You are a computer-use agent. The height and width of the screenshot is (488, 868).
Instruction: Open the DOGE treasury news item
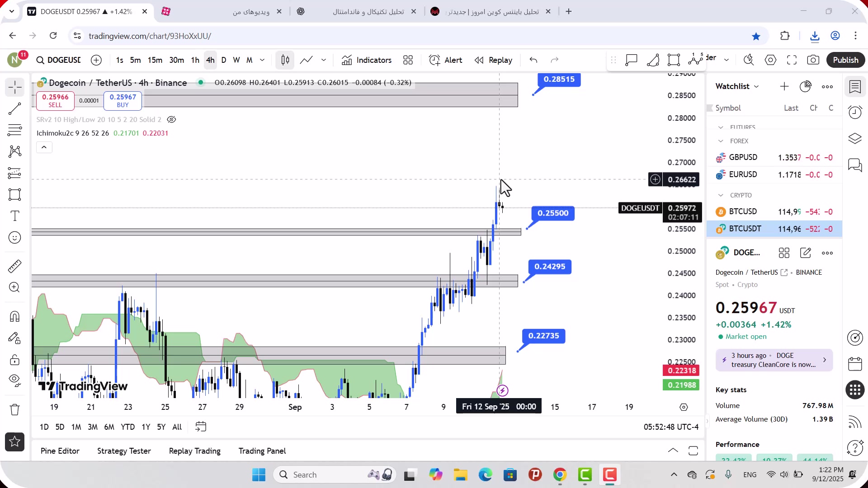point(774,360)
